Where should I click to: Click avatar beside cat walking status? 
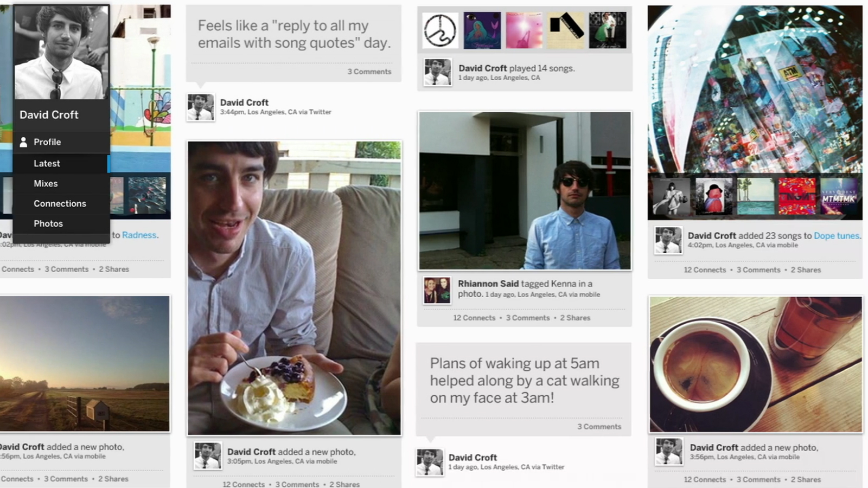coord(430,462)
